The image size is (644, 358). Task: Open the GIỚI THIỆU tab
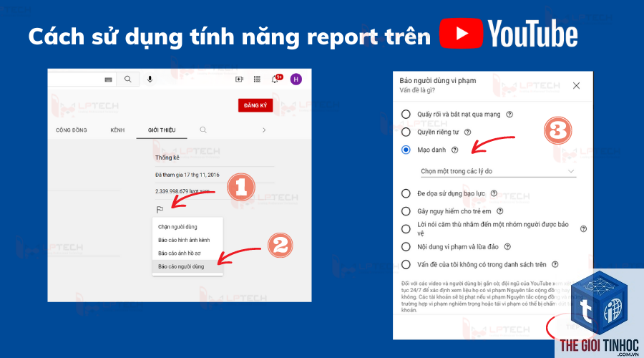pos(162,130)
